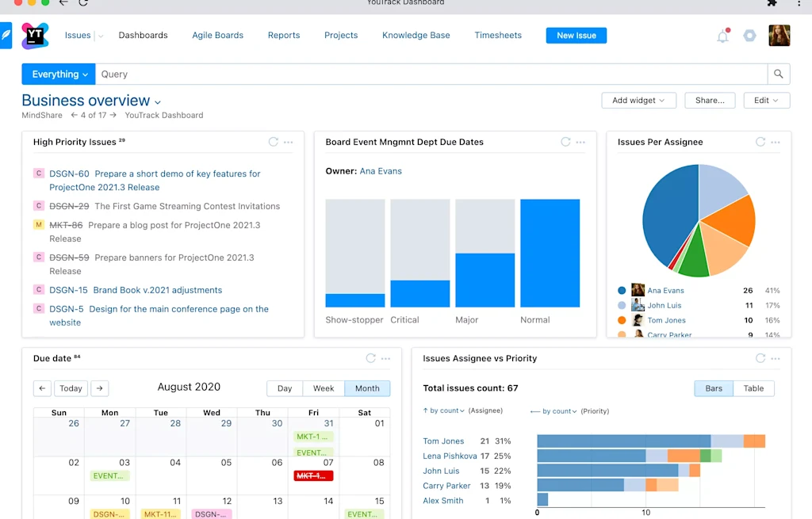Switch the priority chart to Table view
Image resolution: width=812 pixels, height=519 pixels.
753,388
